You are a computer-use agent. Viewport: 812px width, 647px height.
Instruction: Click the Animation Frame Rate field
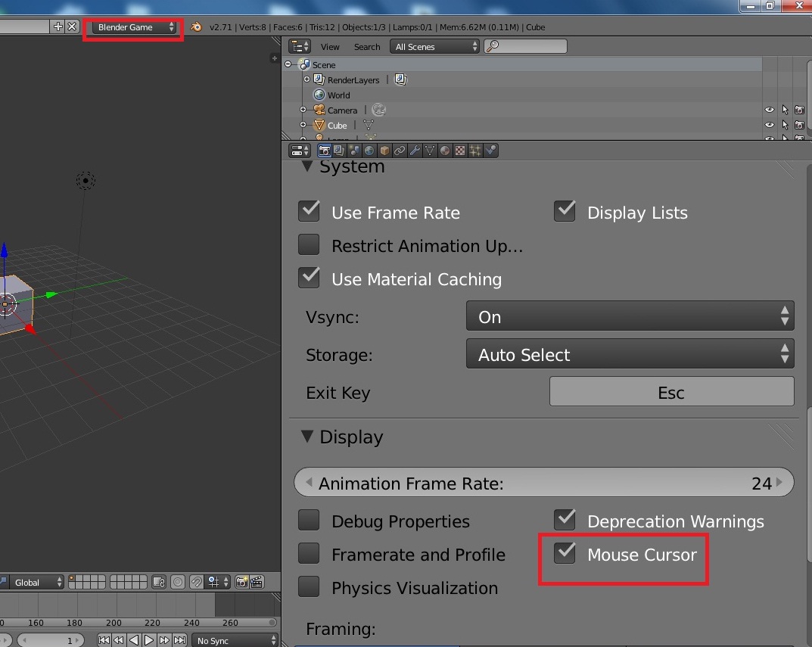point(544,482)
